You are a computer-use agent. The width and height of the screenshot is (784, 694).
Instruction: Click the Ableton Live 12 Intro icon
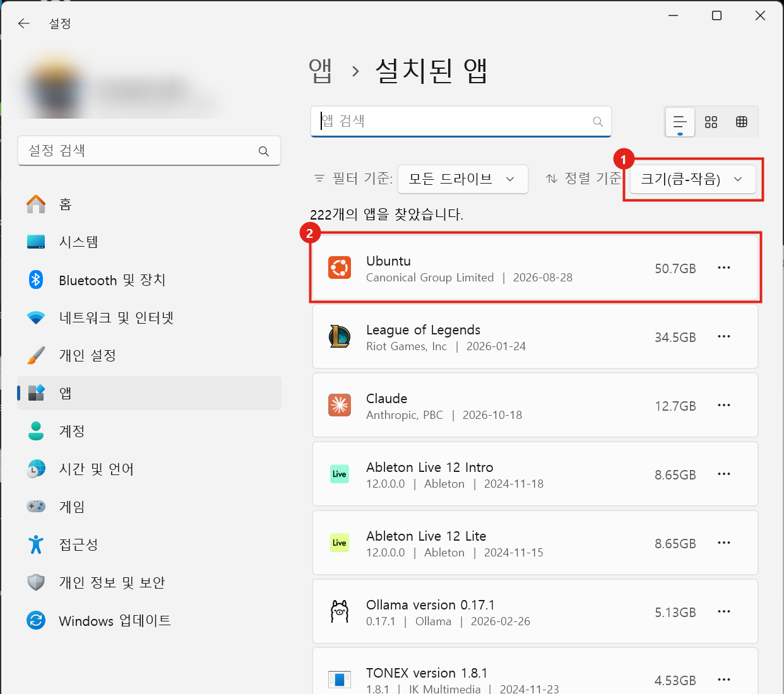[x=340, y=474]
